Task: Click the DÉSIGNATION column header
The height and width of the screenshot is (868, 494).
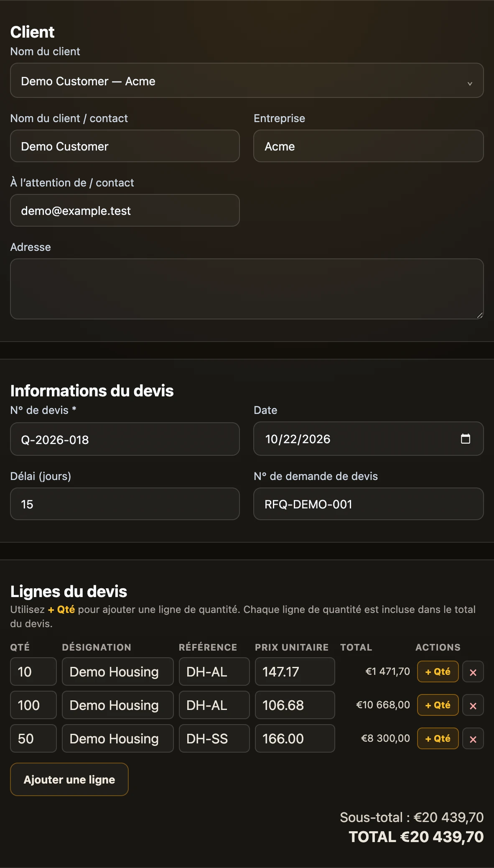Action: click(x=97, y=647)
